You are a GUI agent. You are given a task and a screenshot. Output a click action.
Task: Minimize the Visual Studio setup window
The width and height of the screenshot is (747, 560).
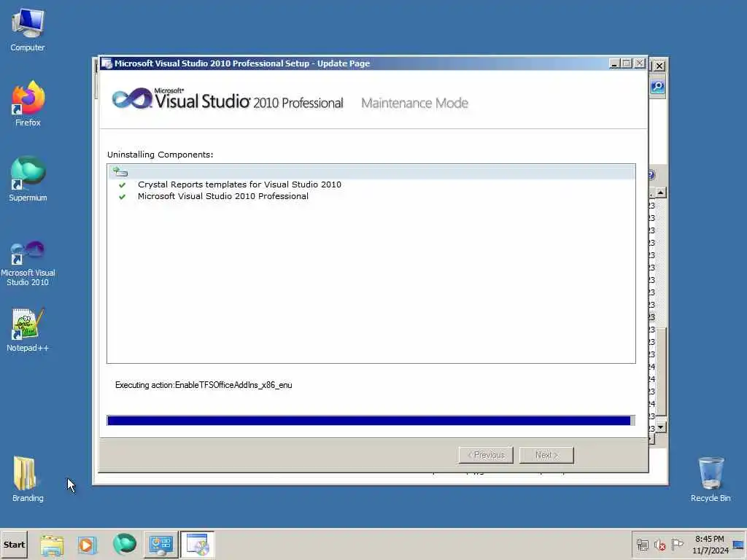614,63
